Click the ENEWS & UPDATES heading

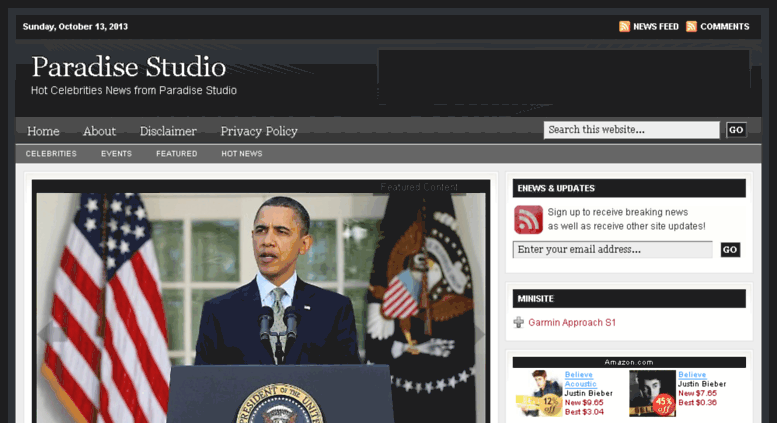[556, 188]
